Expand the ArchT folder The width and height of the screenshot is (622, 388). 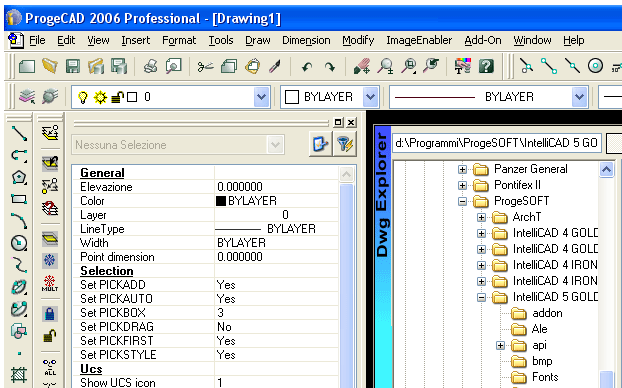(481, 217)
